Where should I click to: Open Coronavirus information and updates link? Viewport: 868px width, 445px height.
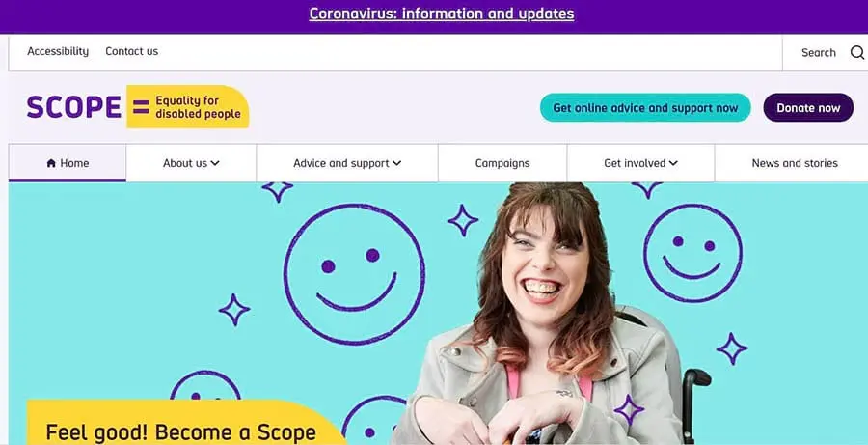click(x=441, y=14)
